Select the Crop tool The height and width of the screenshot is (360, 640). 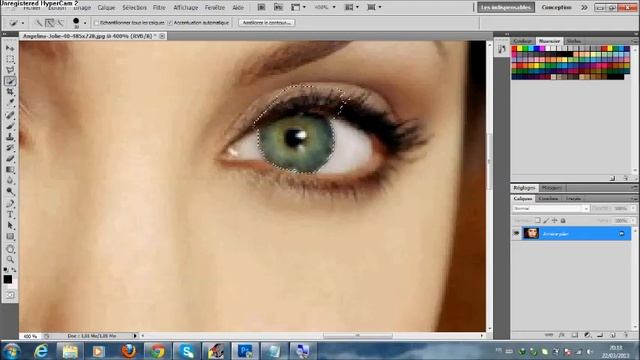(10, 92)
